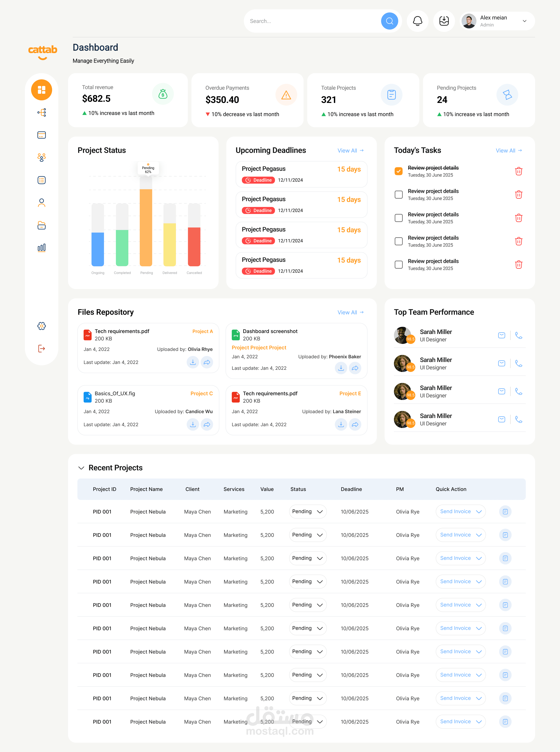Share the Dashboard screenshot file
560x752 pixels.
click(x=355, y=368)
